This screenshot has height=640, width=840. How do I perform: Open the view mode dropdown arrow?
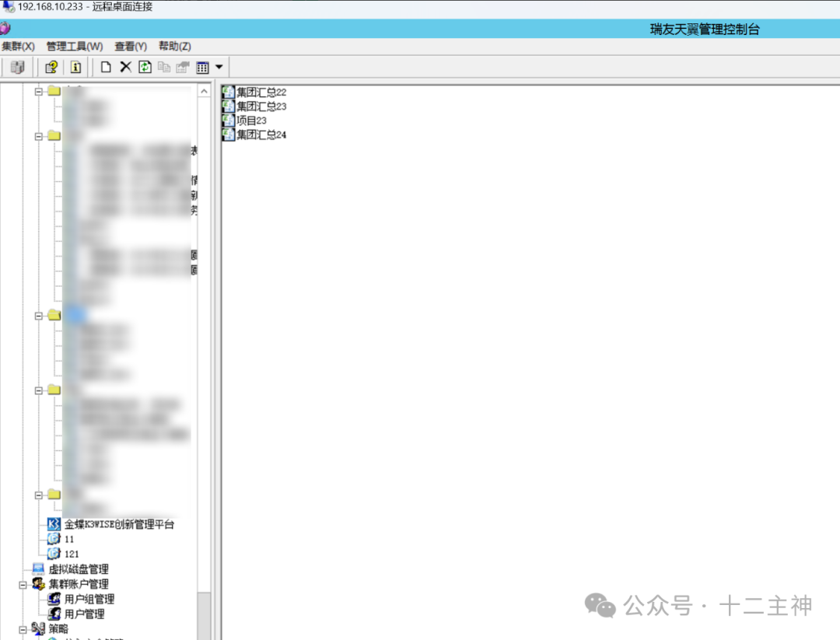pos(219,67)
